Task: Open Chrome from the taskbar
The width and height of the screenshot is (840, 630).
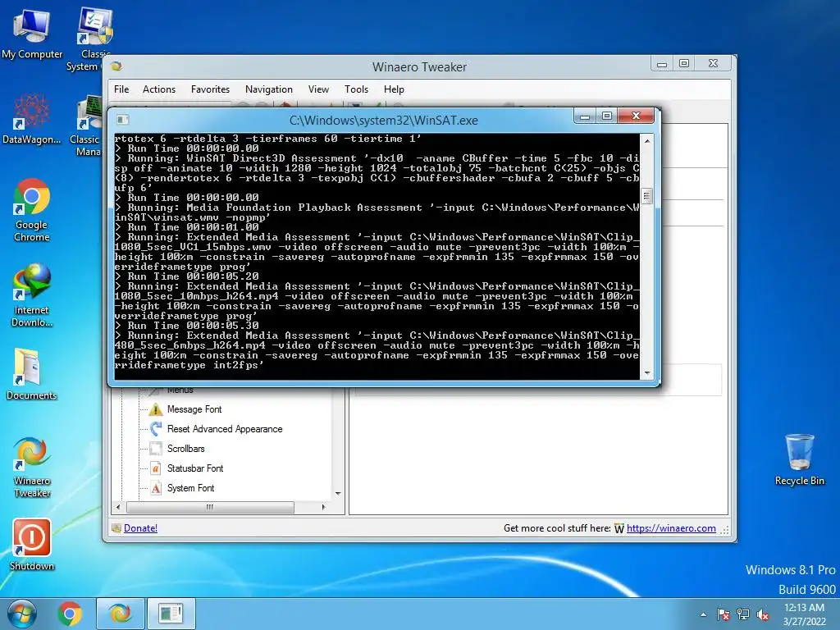Action: [x=71, y=614]
